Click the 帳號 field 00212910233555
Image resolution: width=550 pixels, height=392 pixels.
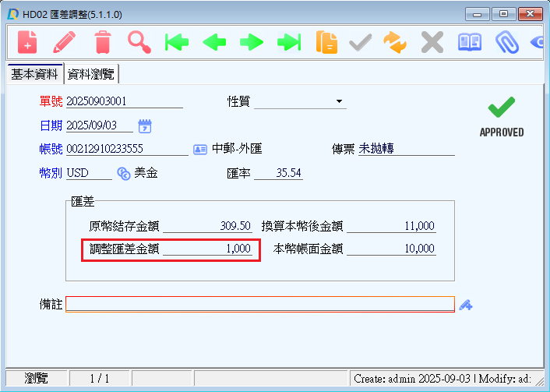127,149
